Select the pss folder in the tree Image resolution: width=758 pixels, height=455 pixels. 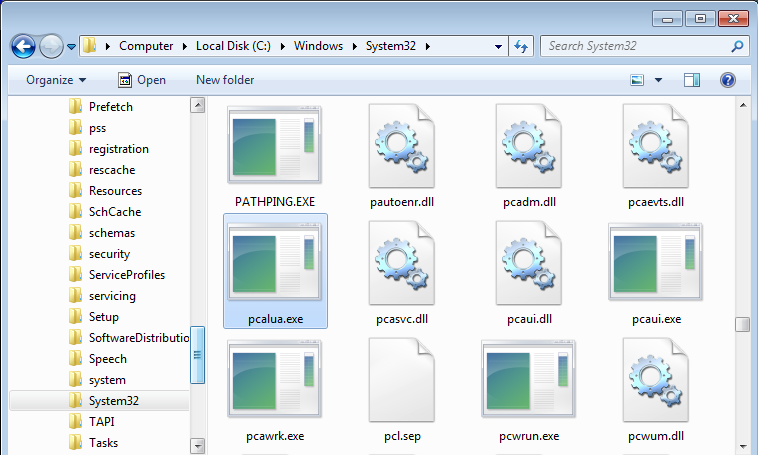(97, 128)
